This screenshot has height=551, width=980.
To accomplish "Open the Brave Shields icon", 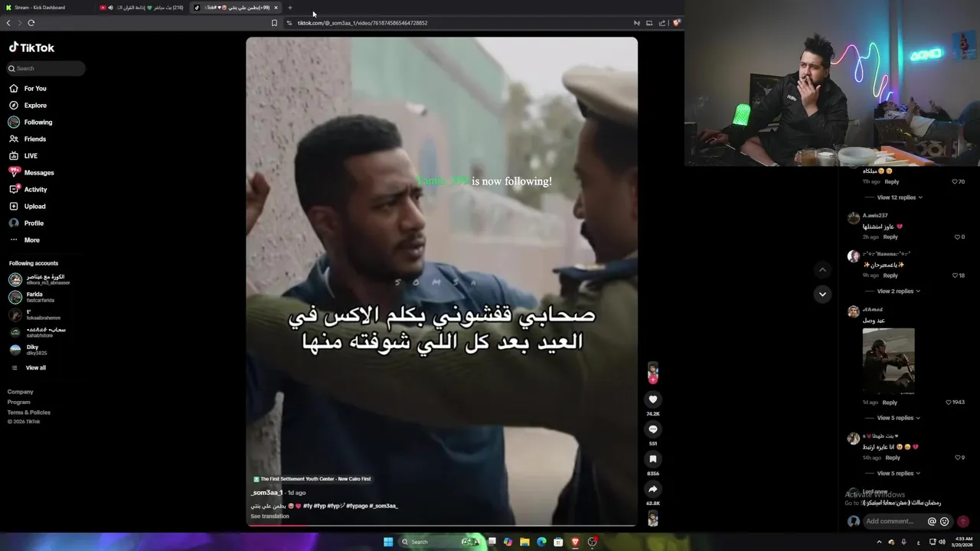I will pyautogui.click(x=677, y=23).
